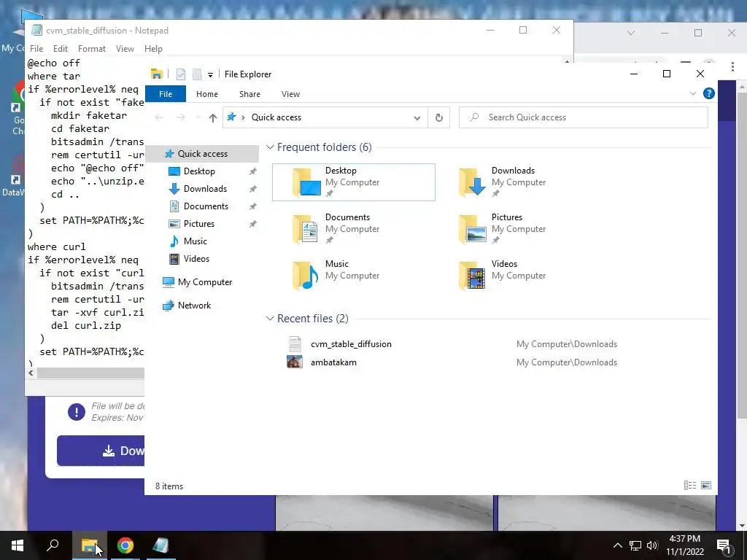
Task: Open notification Action Center icon
Action: 724,545
